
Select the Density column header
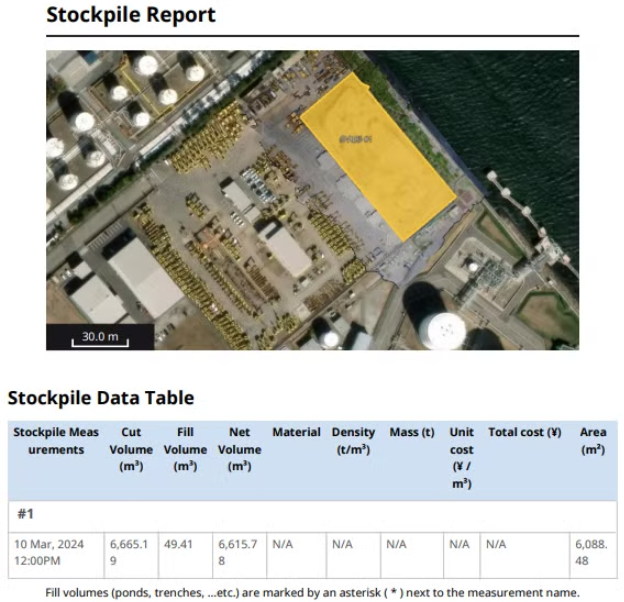coord(353,440)
